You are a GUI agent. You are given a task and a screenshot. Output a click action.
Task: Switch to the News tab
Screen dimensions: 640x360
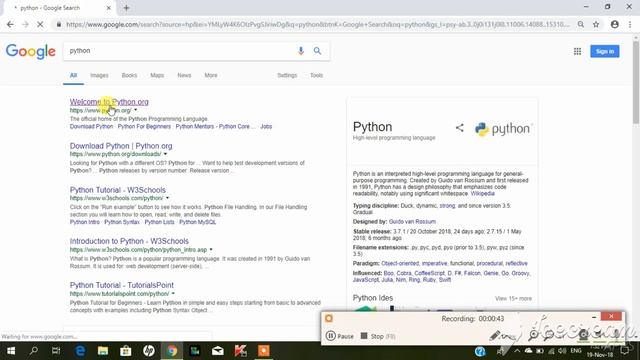coord(184,75)
